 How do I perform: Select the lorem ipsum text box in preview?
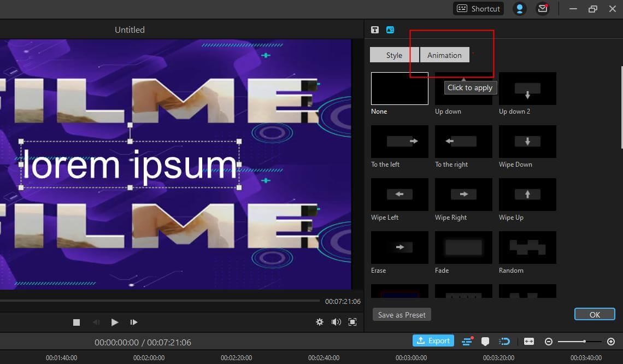point(130,165)
